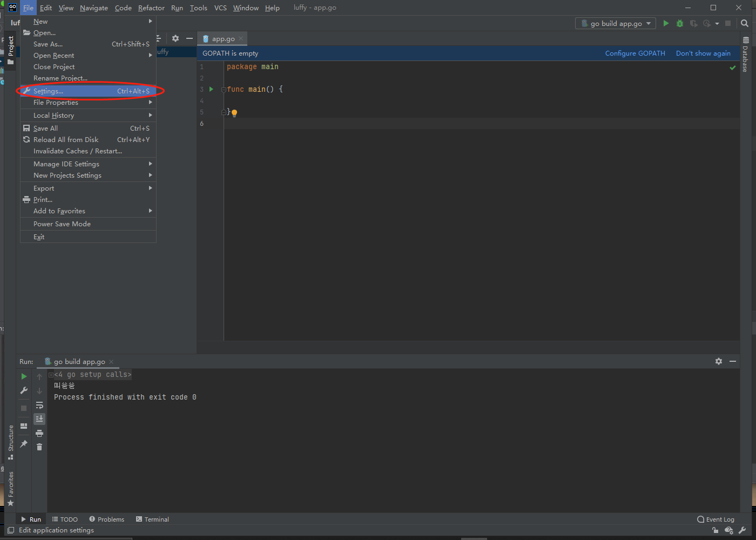Toggle the Project side tool window
This screenshot has height=540, width=756.
[x=11, y=51]
